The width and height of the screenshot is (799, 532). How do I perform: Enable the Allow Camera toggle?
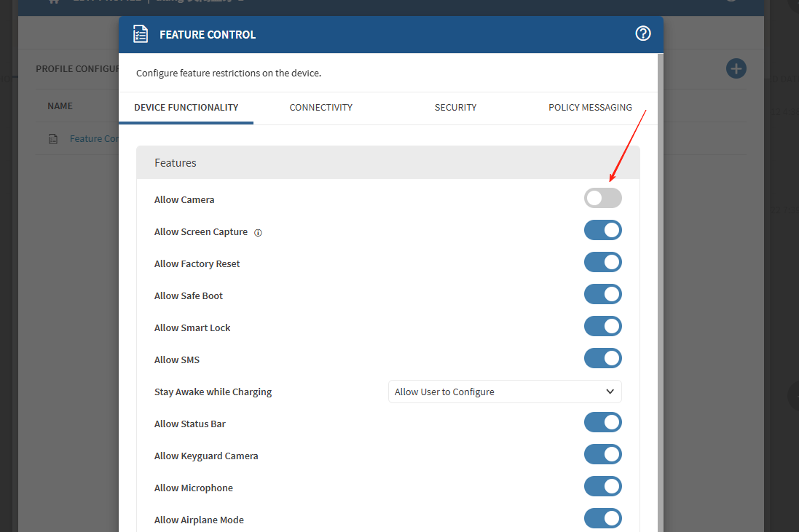point(602,198)
